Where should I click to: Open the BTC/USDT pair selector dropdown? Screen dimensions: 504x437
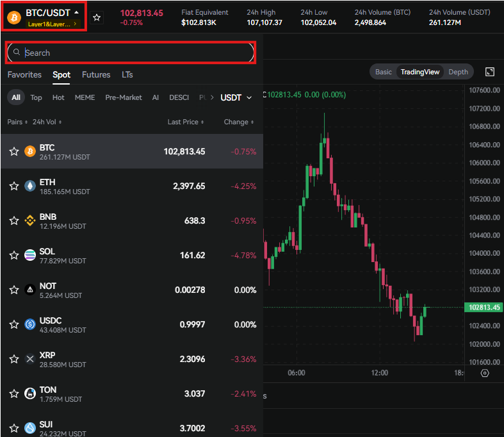click(x=52, y=13)
